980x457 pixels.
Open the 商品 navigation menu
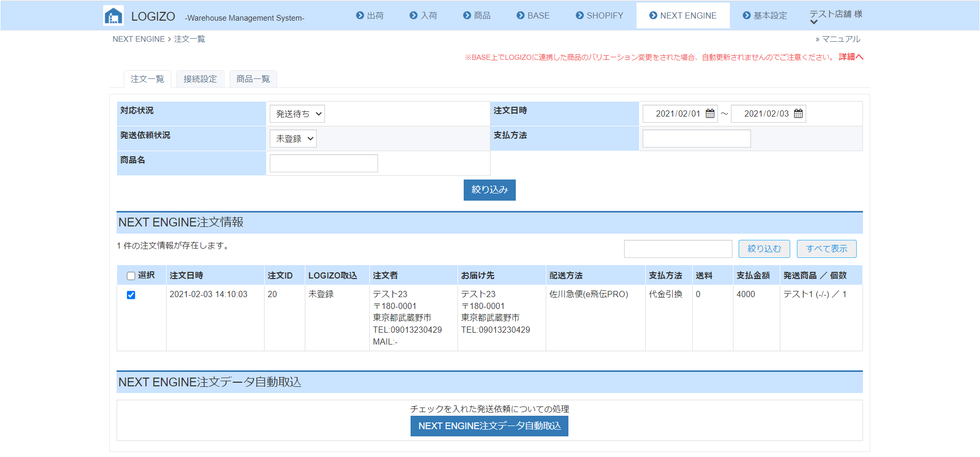click(x=477, y=15)
